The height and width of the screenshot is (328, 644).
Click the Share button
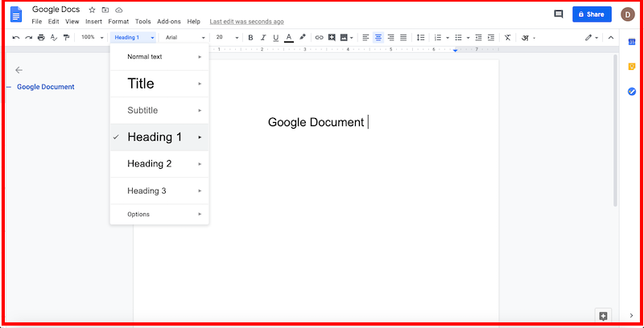pos(592,14)
